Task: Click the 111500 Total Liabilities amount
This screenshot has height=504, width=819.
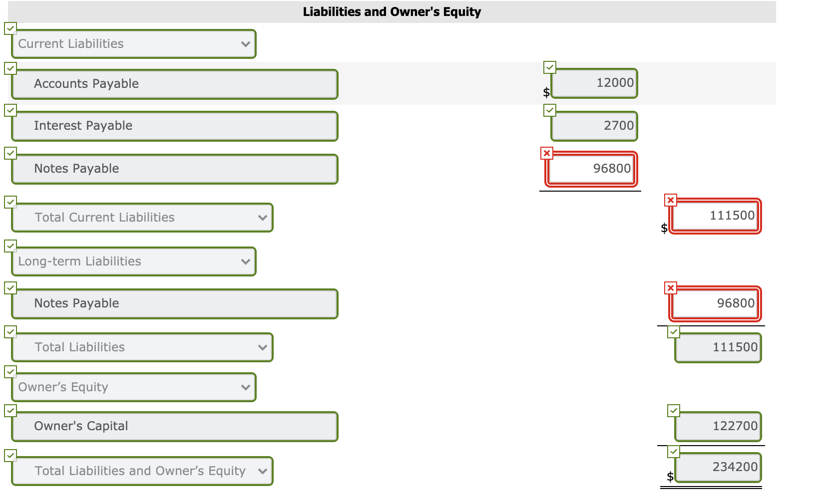Action: 718,347
